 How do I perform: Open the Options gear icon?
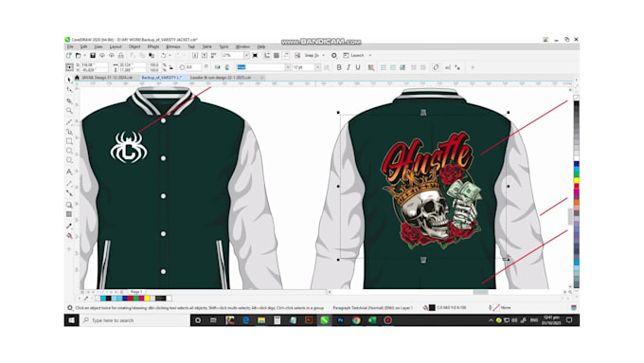[x=334, y=55]
